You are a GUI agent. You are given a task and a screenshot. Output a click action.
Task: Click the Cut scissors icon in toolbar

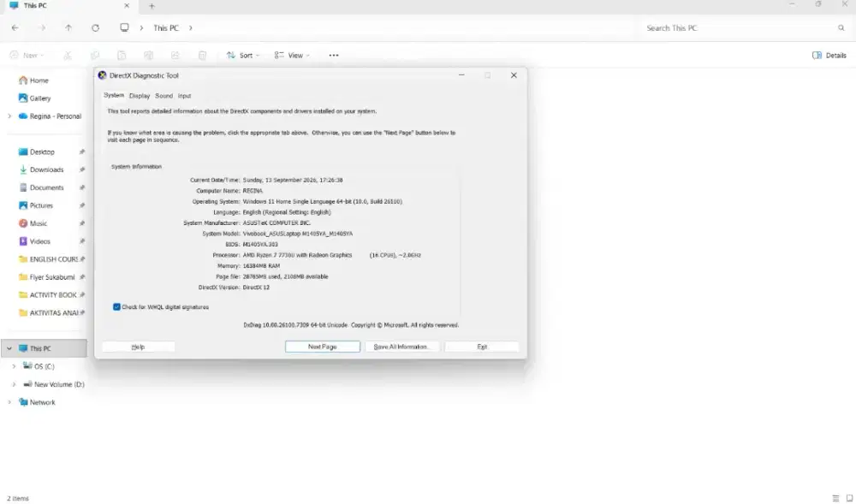pos(68,55)
